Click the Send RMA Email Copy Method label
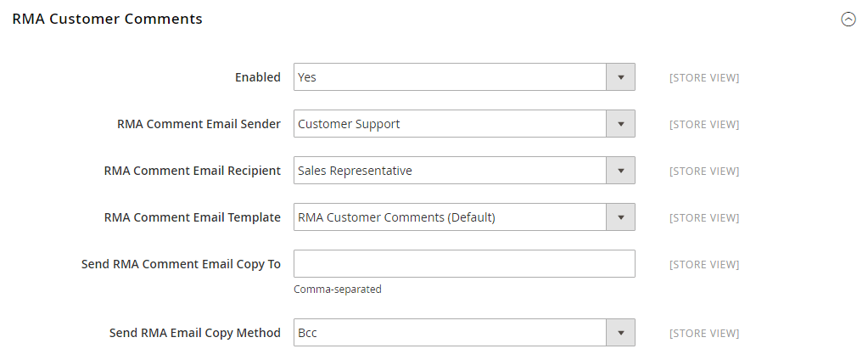 (x=194, y=333)
